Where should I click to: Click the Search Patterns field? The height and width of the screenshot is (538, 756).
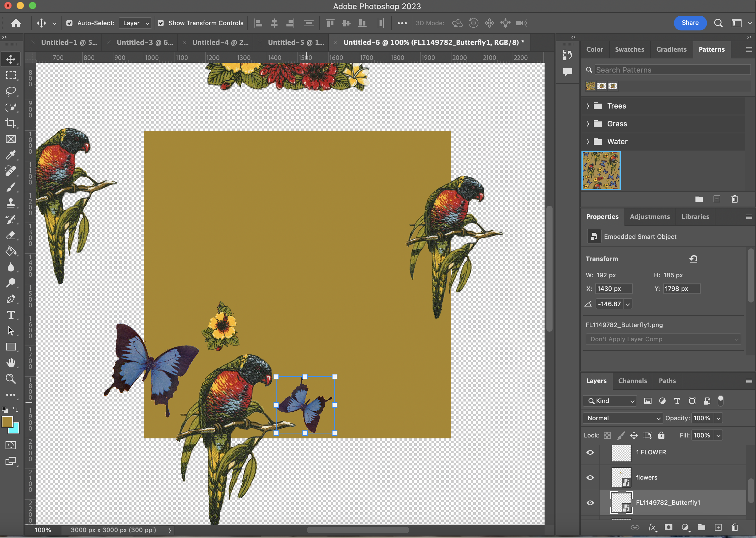point(671,70)
